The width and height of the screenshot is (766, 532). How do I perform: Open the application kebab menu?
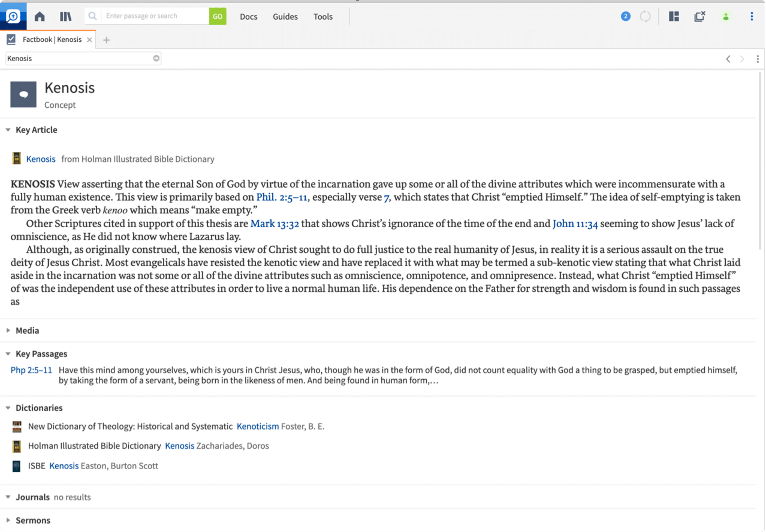[x=751, y=16]
